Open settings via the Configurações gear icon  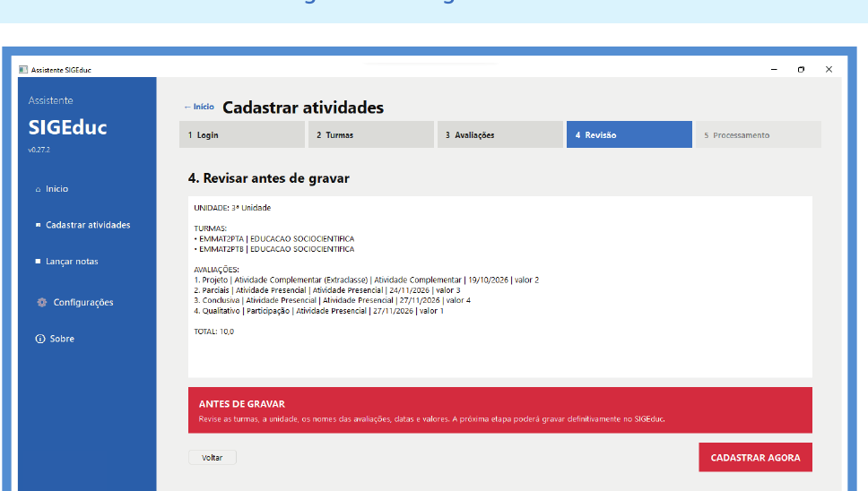[x=41, y=302]
